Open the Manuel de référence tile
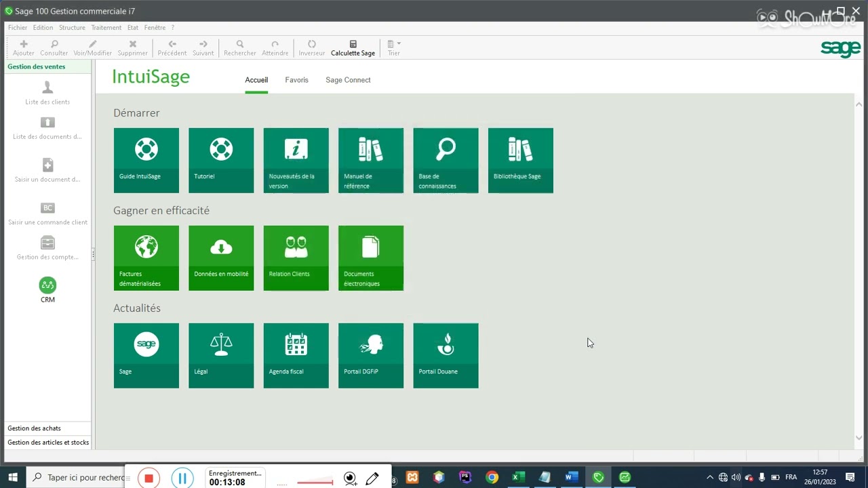This screenshot has height=488, width=868. [371, 161]
